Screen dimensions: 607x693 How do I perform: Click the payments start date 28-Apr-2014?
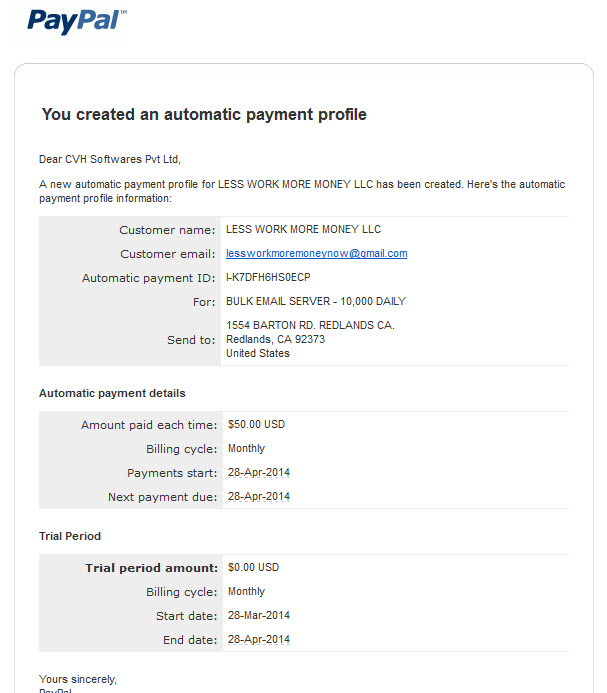(x=259, y=472)
